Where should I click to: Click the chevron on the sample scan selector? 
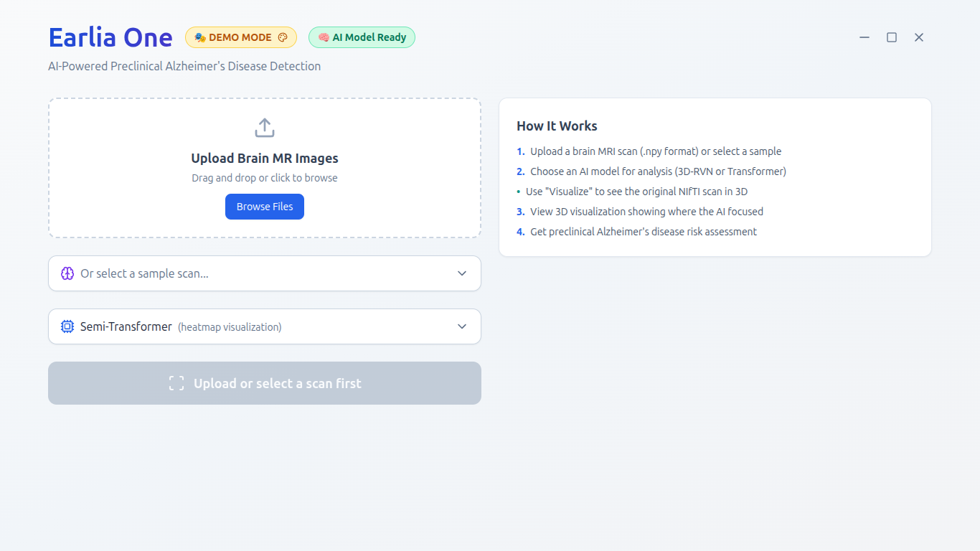[x=462, y=273]
